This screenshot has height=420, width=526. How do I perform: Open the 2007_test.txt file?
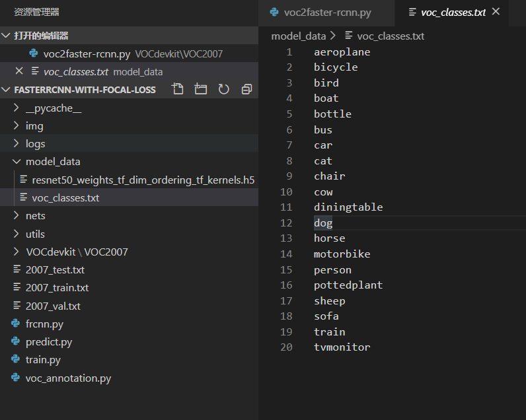[129, 269]
